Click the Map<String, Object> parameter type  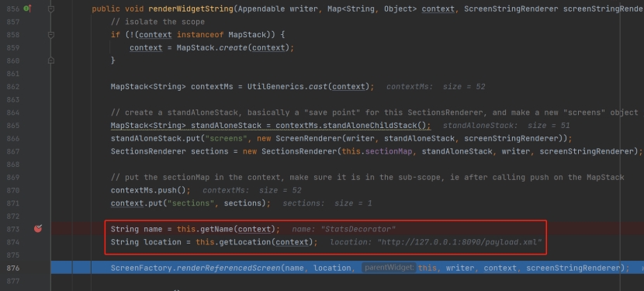(x=372, y=9)
